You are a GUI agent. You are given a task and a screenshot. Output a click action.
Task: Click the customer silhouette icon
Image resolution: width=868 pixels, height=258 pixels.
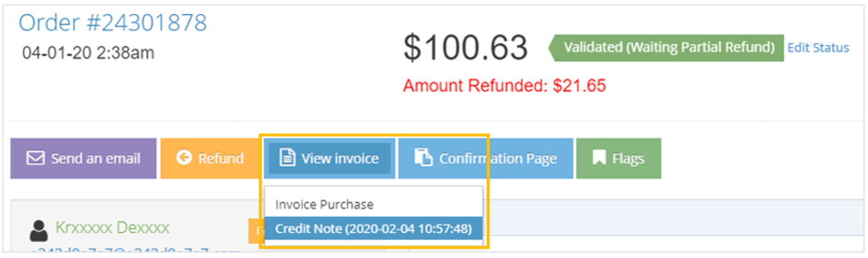[x=39, y=229]
